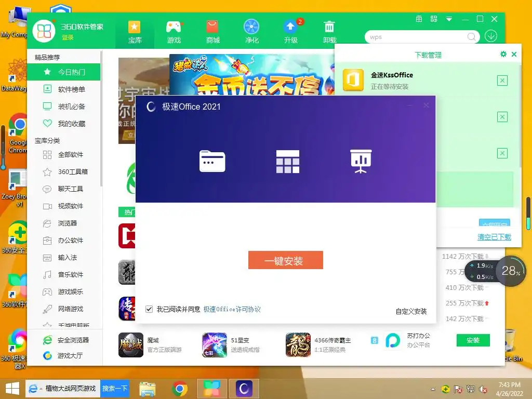
Task: Select 全部软件 category
Action: click(64, 155)
